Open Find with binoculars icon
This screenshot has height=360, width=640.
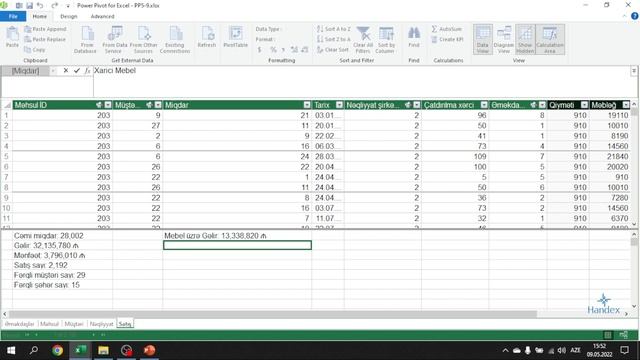[x=413, y=37]
